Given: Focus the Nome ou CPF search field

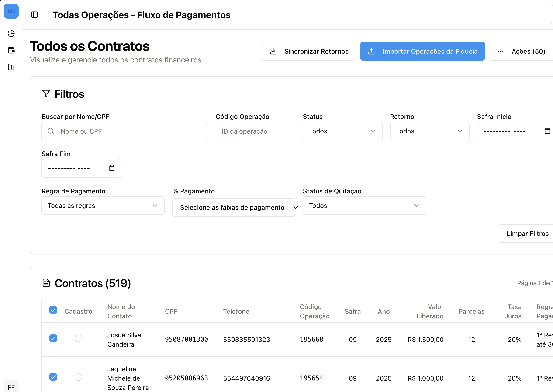Looking at the screenshot, I should [130, 131].
